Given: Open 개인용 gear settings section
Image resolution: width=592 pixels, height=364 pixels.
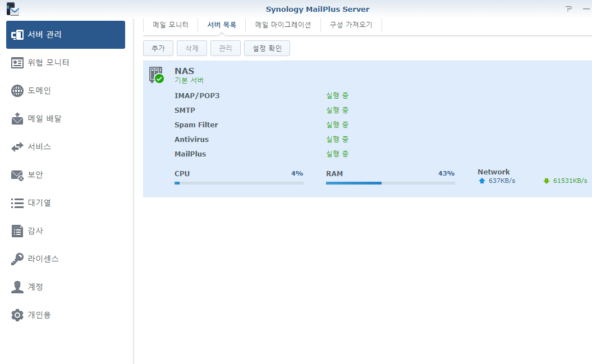Looking at the screenshot, I should [x=66, y=315].
